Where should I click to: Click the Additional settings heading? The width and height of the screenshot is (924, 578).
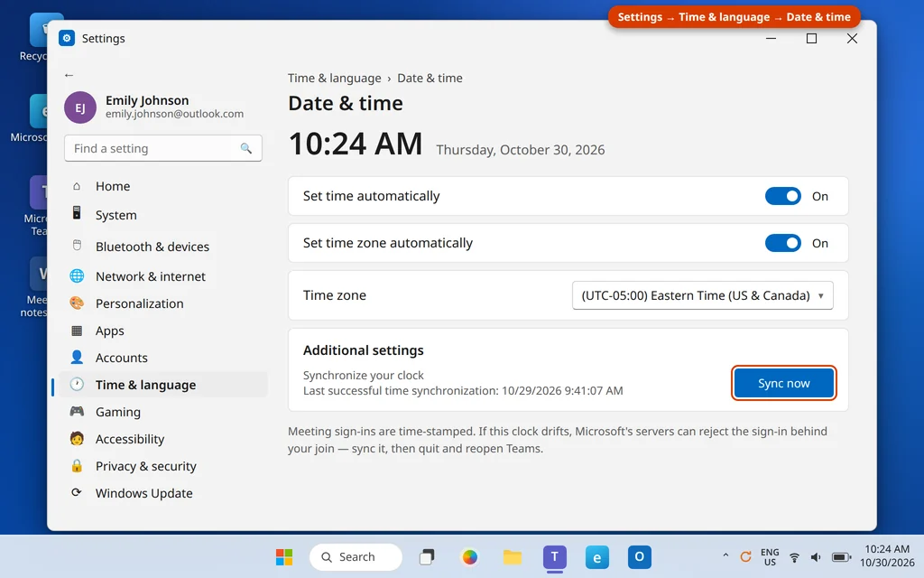[x=363, y=350]
